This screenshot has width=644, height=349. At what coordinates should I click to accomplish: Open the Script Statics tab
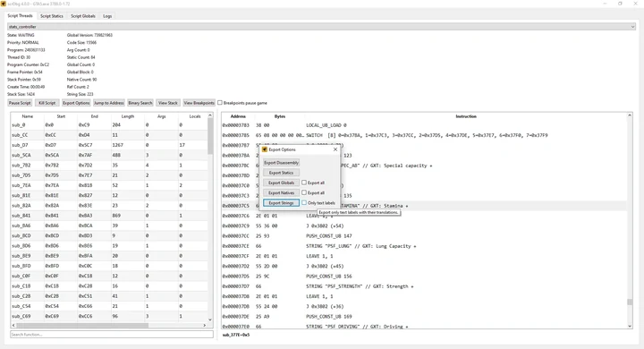[x=52, y=16]
